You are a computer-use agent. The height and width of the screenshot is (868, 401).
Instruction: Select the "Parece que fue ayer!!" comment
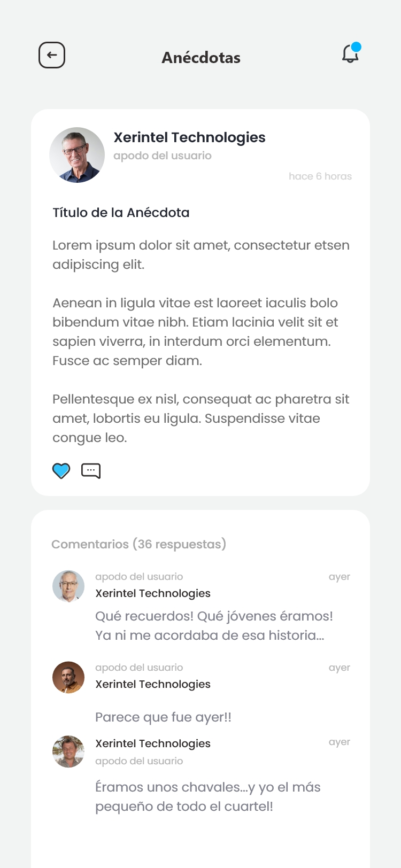[163, 717]
